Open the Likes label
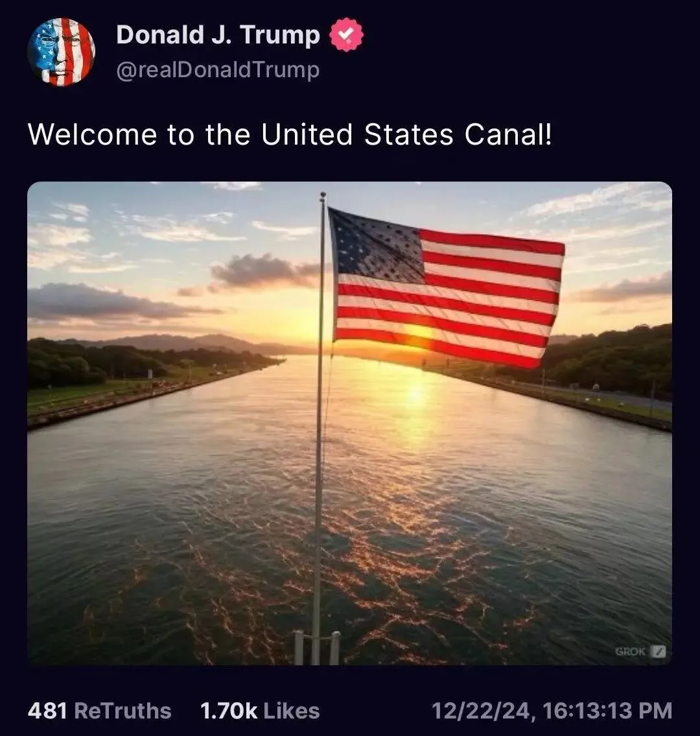700x736 pixels. point(292,711)
